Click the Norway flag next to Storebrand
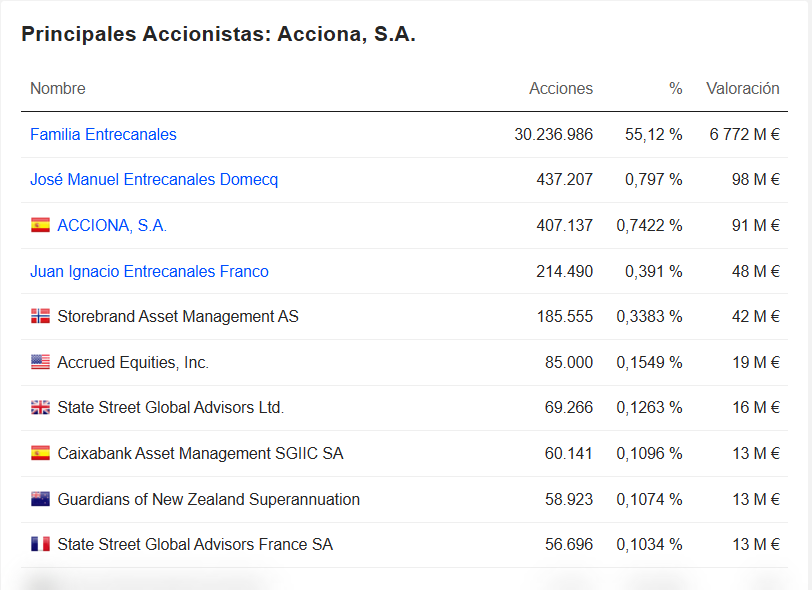 pos(40,317)
